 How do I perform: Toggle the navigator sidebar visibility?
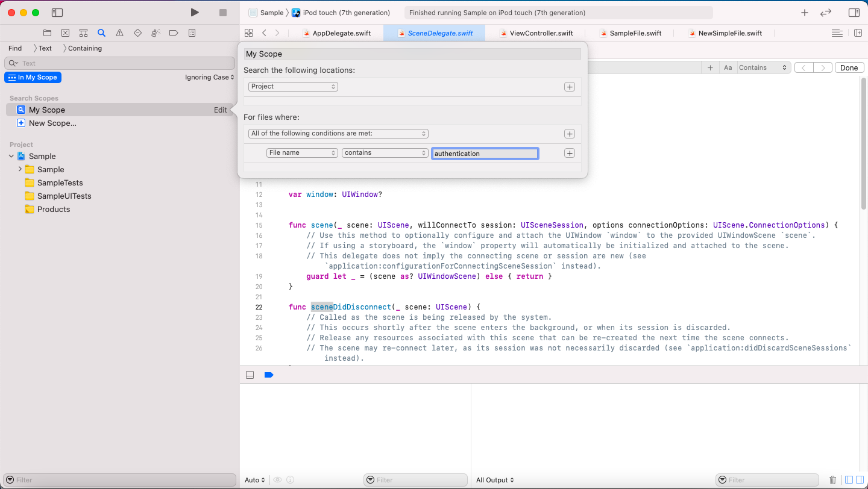(x=57, y=13)
